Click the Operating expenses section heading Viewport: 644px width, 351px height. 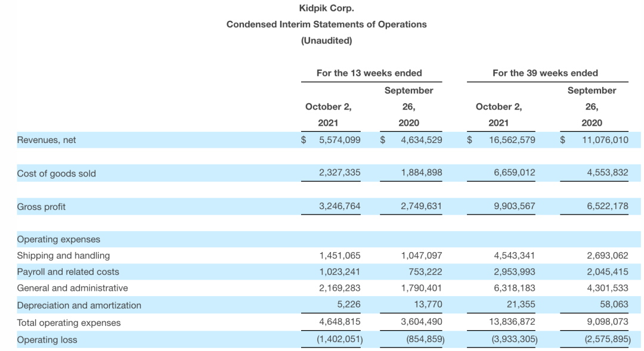[58, 240]
